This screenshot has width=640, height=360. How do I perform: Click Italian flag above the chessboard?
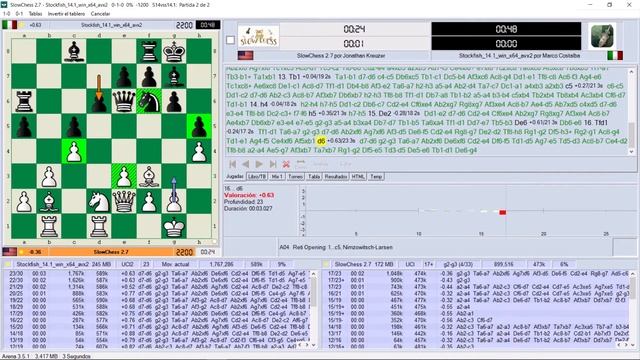9,25
